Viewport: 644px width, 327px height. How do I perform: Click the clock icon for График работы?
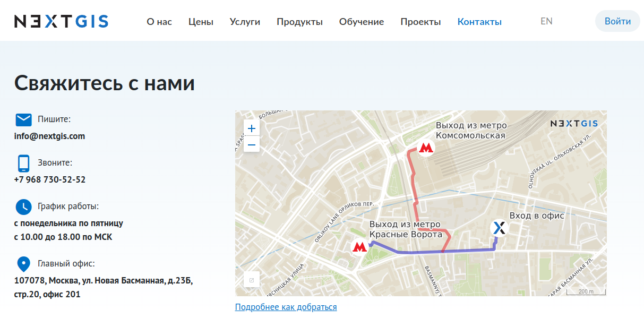(x=23, y=206)
